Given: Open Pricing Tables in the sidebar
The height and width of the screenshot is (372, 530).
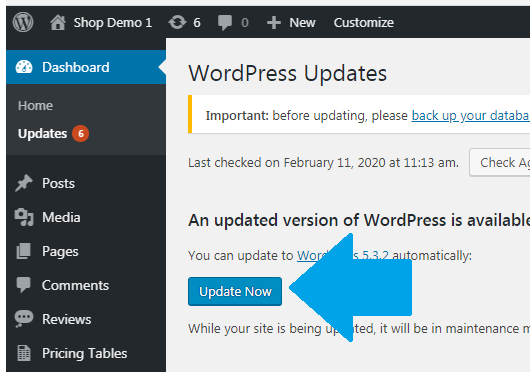Looking at the screenshot, I should [x=85, y=353].
